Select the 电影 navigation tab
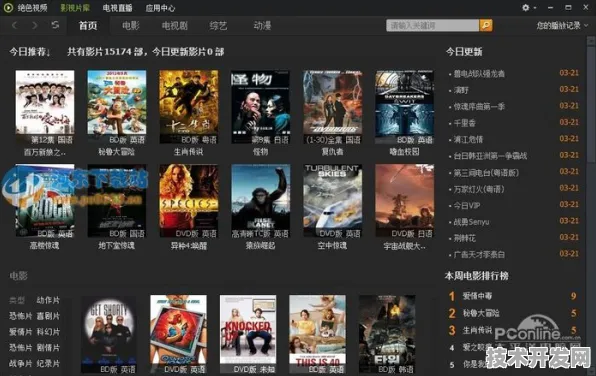Screen dimensions: 596x376 (131, 25)
